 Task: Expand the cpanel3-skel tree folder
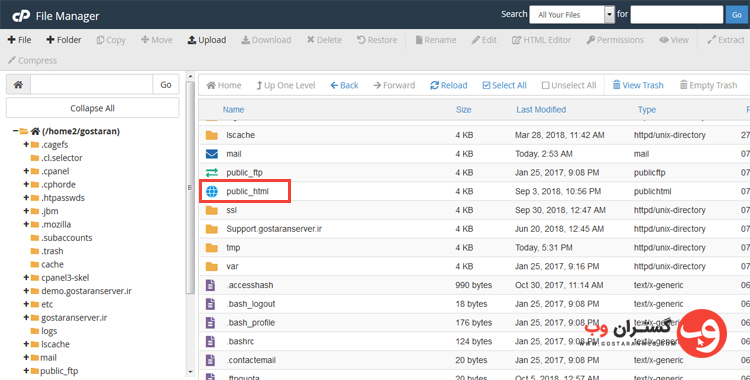tap(26, 277)
